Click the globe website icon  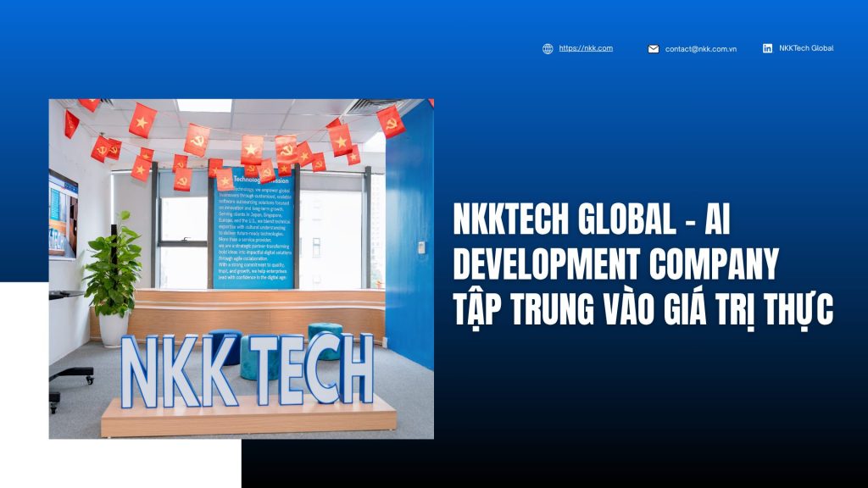tap(548, 48)
